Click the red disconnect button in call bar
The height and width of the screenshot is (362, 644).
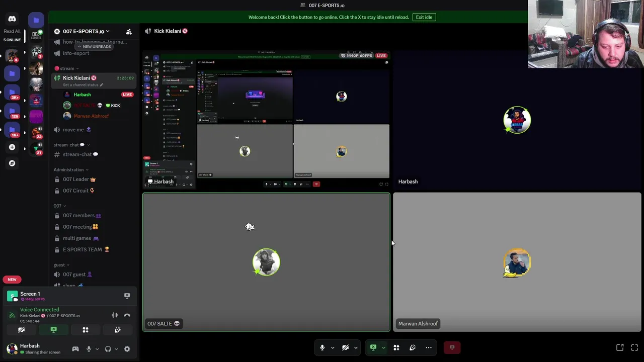pyautogui.click(x=452, y=347)
